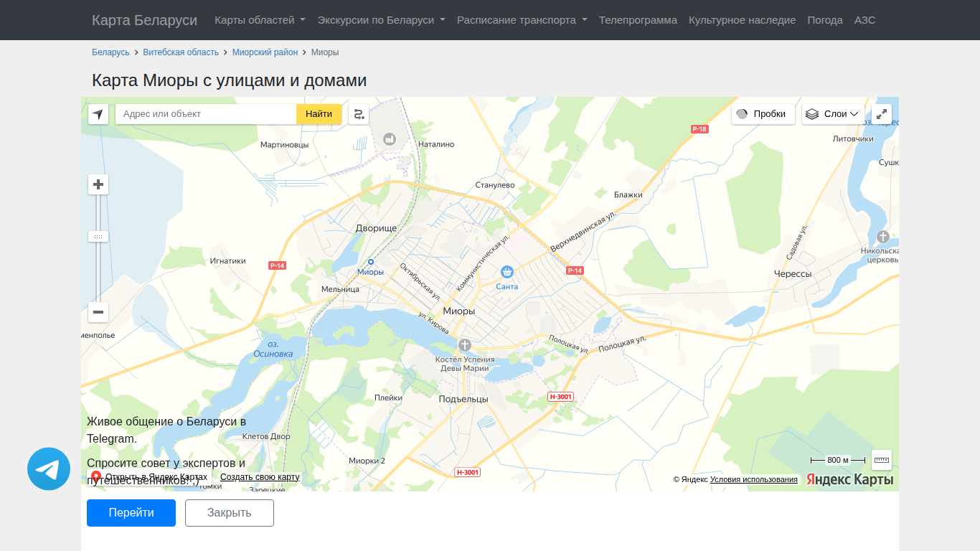The image size is (980, 551).
Task: Click the blue Перейти button
Action: pos(131,513)
